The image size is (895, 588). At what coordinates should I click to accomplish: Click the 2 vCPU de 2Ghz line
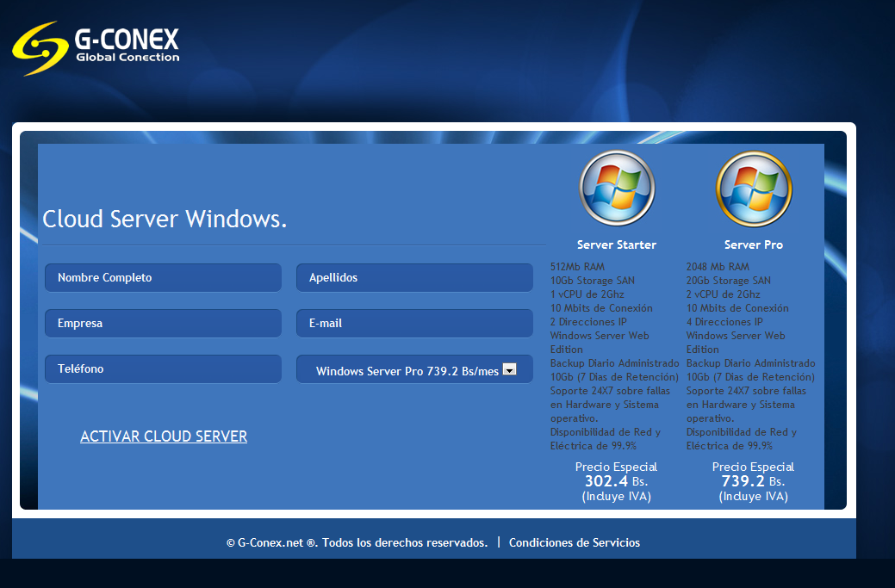pyautogui.click(x=724, y=294)
